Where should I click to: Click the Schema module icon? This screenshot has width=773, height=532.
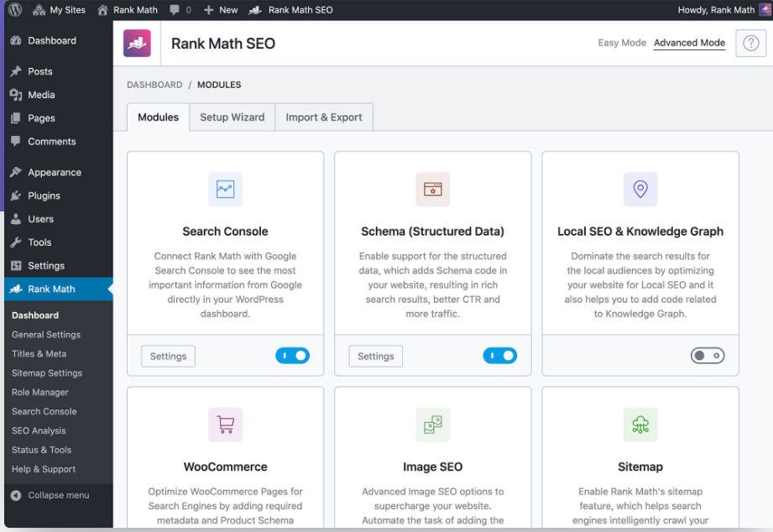(433, 190)
